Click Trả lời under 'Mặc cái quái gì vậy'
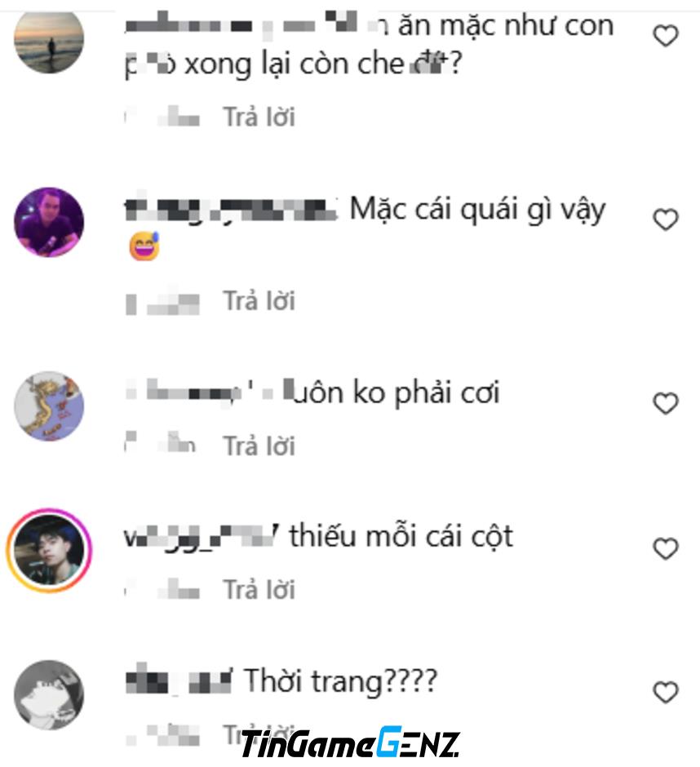 coord(259,300)
